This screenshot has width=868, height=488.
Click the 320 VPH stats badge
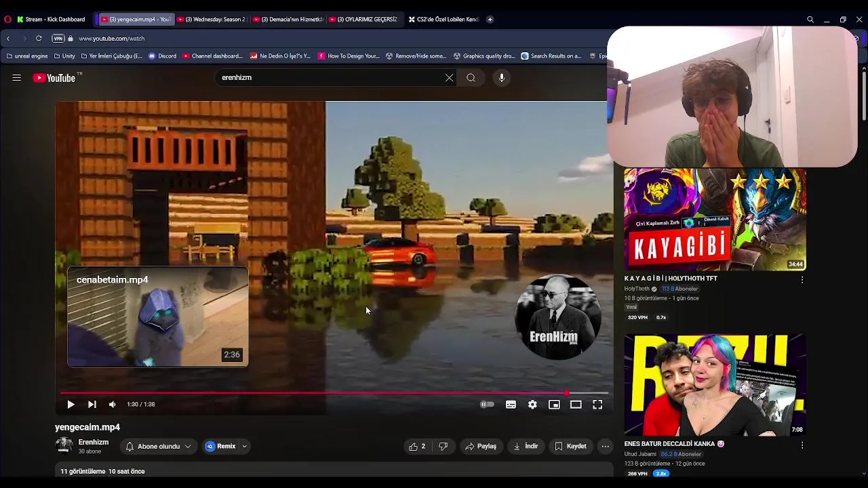[x=637, y=317]
